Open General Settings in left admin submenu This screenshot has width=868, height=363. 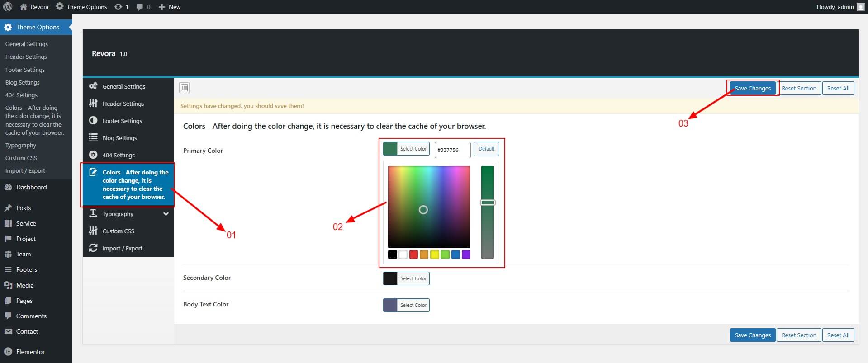tap(27, 44)
